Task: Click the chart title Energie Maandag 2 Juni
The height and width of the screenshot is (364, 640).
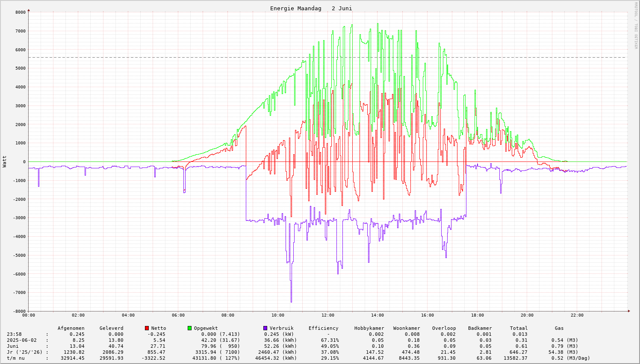Action: [311, 9]
